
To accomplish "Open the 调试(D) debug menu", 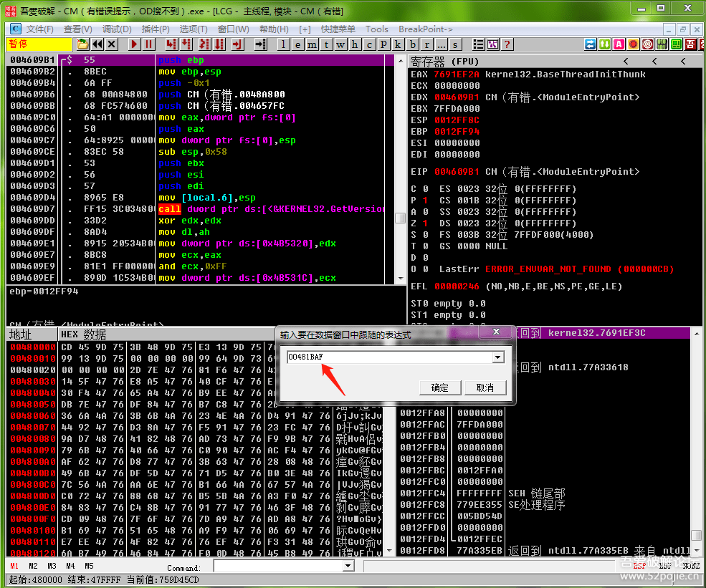I will coord(117,29).
